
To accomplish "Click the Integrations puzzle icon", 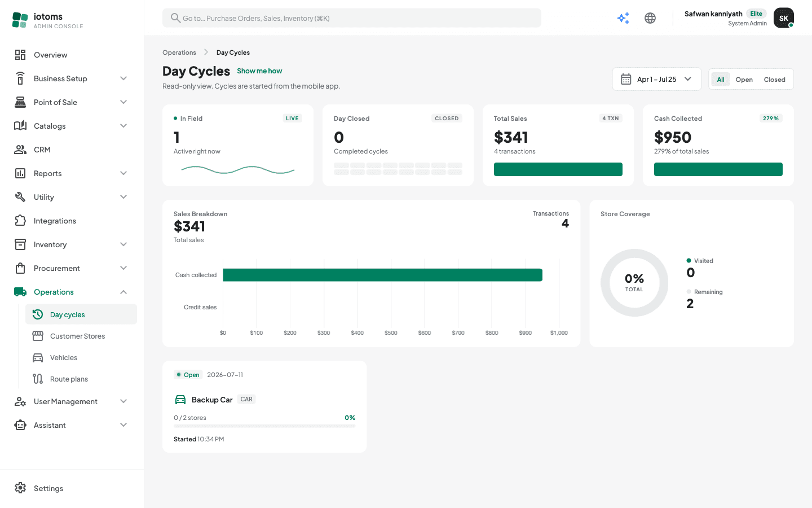I will click(20, 221).
